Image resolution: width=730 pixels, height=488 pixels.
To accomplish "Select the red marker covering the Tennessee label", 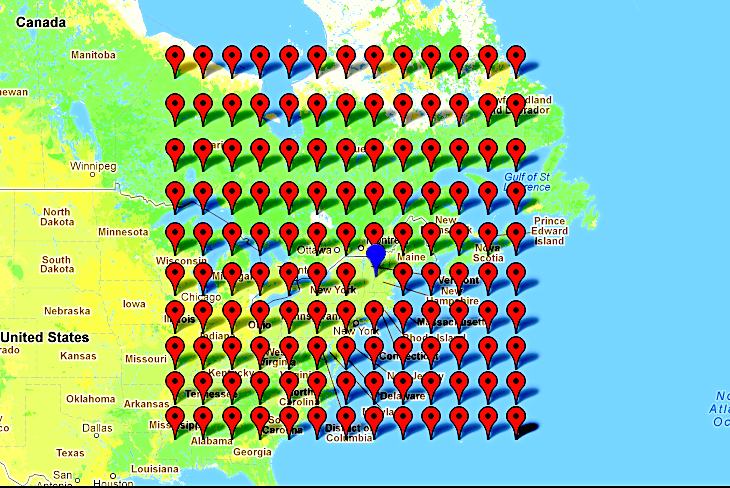I will pos(203,387).
